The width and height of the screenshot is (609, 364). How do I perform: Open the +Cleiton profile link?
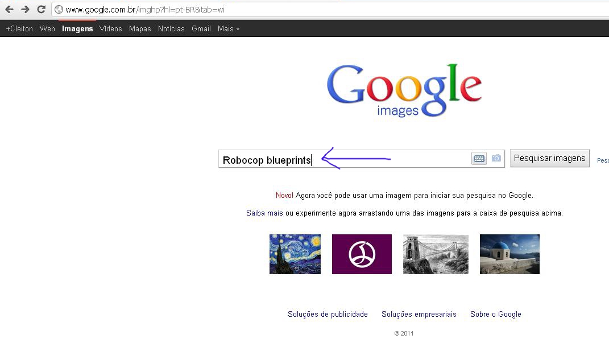pos(19,29)
